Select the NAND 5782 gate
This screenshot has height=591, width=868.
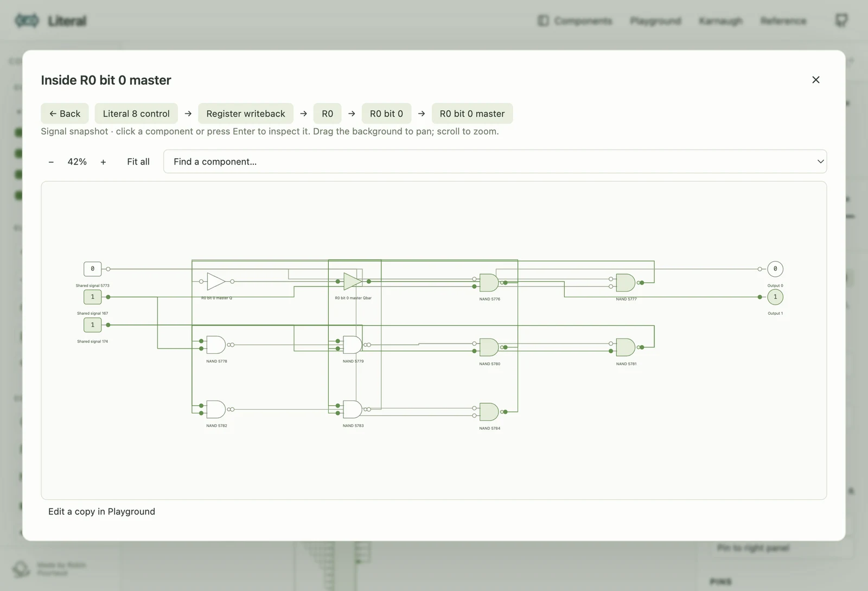click(x=216, y=409)
